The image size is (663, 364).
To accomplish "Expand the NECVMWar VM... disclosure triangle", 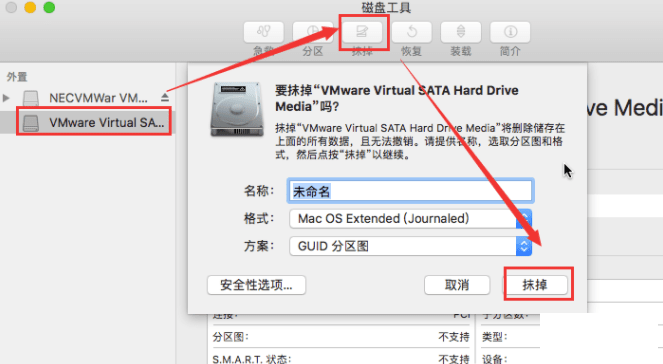I will click(x=6, y=98).
